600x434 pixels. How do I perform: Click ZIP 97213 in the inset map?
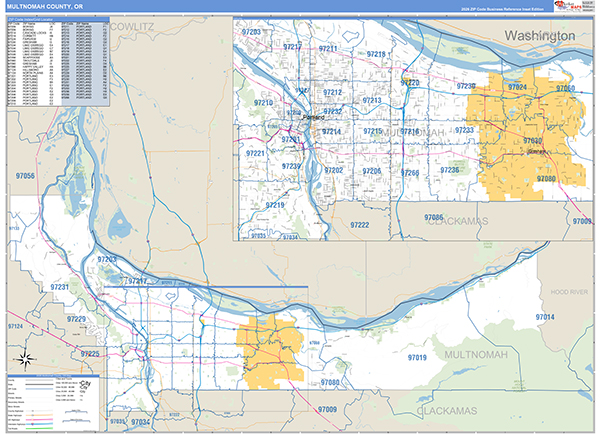click(372, 100)
